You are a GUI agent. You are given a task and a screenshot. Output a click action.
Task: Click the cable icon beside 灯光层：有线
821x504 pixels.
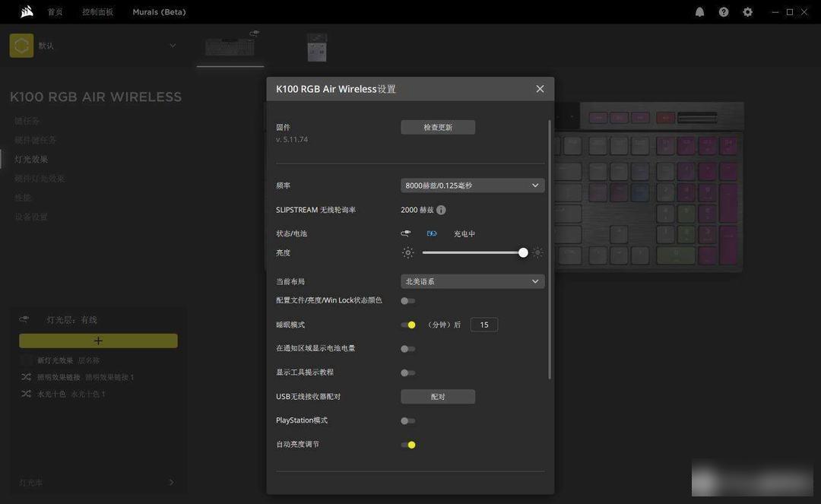tap(24, 319)
